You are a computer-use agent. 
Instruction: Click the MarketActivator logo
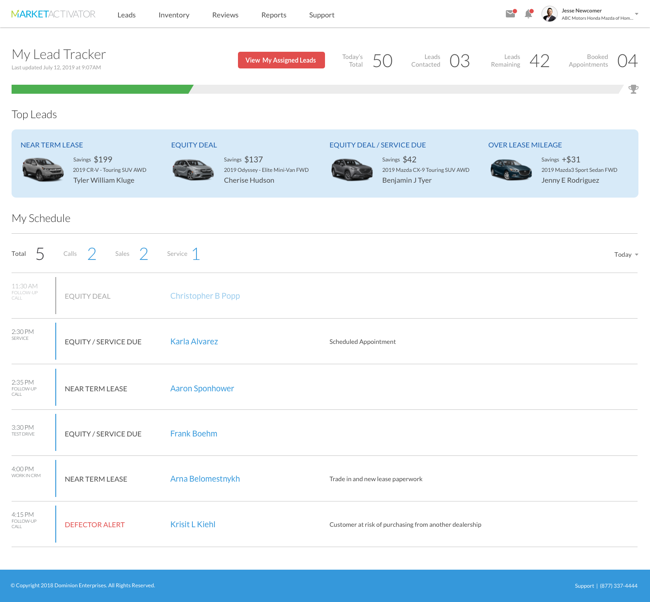tap(53, 14)
